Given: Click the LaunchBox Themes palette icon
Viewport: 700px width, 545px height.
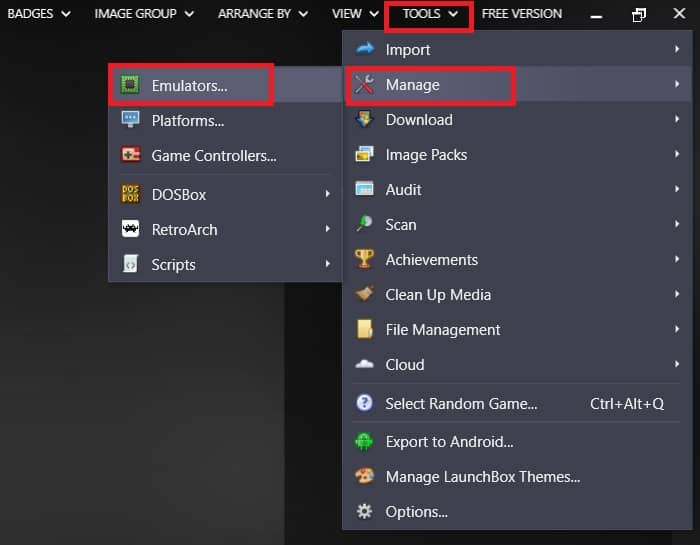Looking at the screenshot, I should [x=364, y=476].
